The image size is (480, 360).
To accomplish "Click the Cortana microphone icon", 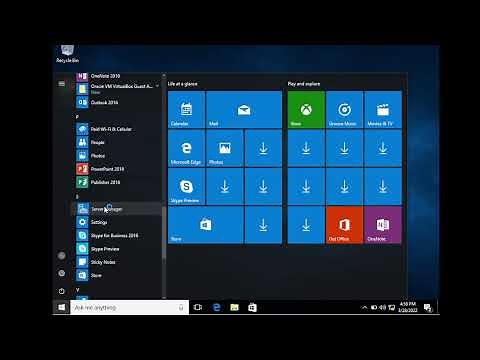I will click(x=181, y=307).
